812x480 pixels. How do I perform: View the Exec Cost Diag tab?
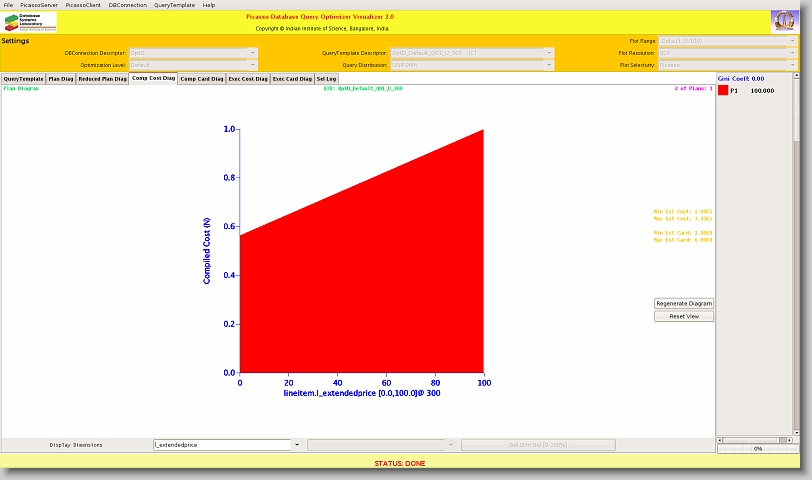click(248, 78)
